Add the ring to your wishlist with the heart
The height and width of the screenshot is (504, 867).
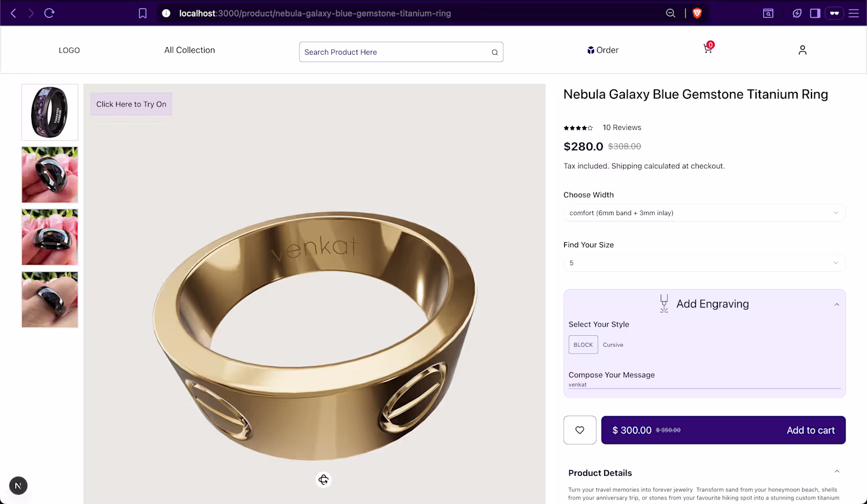pyautogui.click(x=580, y=430)
